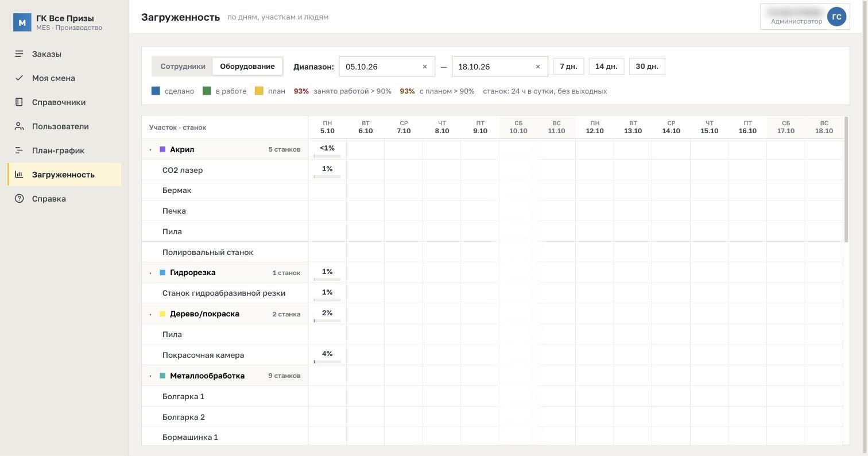868x456 pixels.
Task: Click the Справка question mark icon
Action: pyautogui.click(x=19, y=199)
